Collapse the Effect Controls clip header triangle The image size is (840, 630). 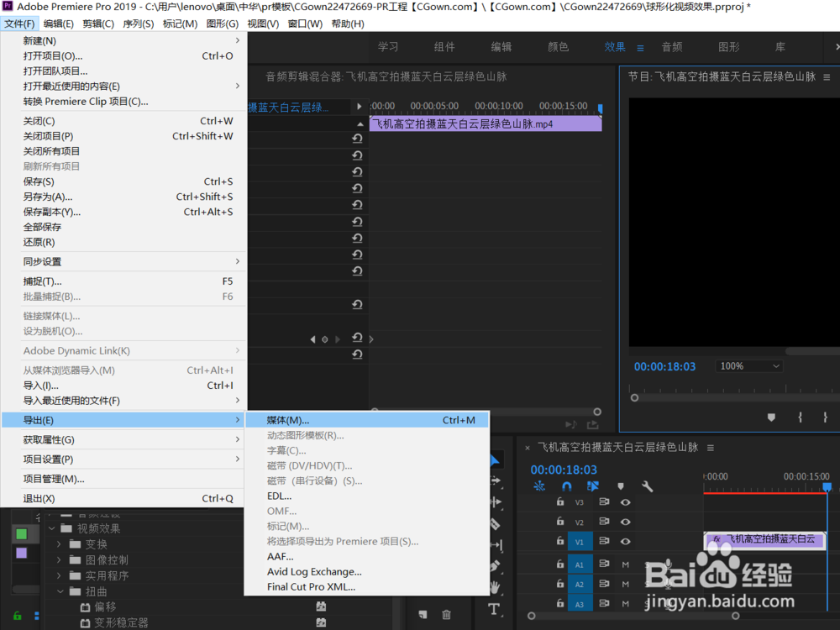point(360,124)
